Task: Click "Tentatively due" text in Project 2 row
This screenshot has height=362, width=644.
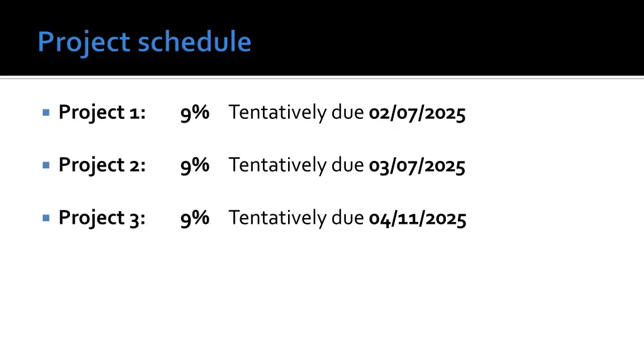Action: [296, 165]
